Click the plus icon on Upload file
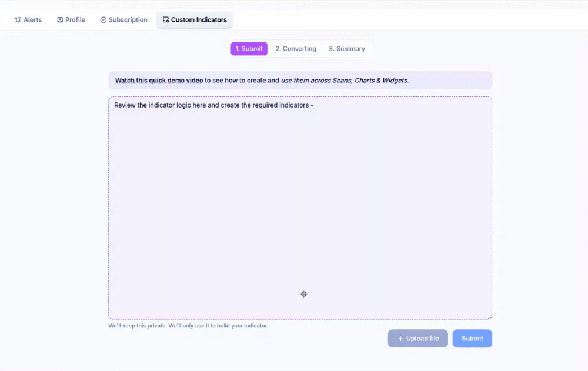Viewport: 588px width, 371px height. pos(400,339)
